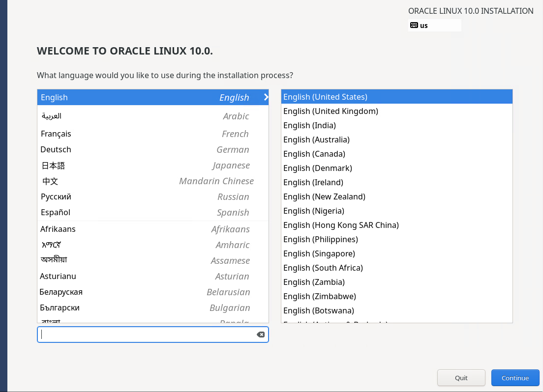Select Español in the language list

[152, 212]
